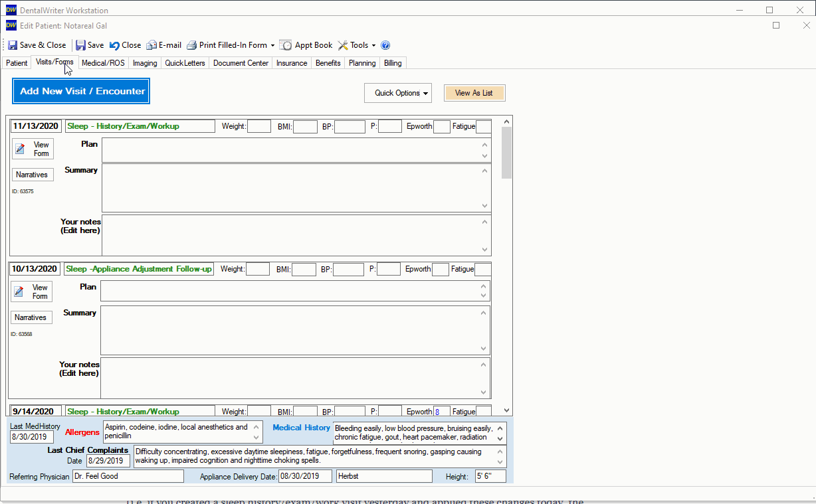The height and width of the screenshot is (504, 816).
Task: Click Summary box for 10/13/2020 visit
Action: (x=295, y=331)
